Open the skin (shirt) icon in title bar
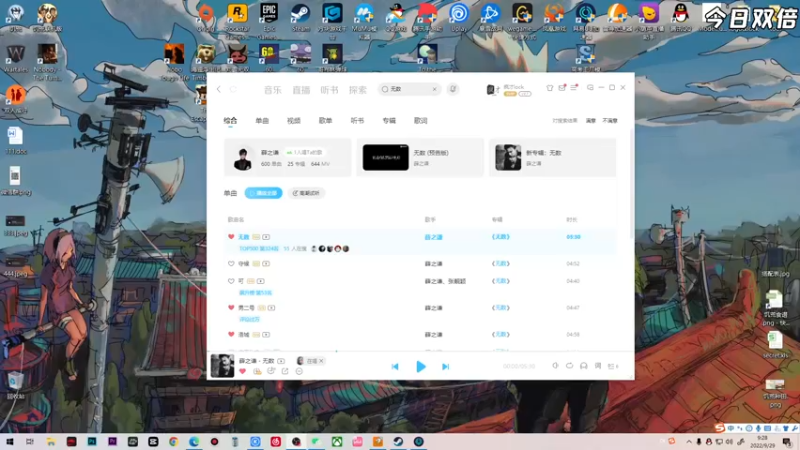The width and height of the screenshot is (800, 450). (x=549, y=88)
